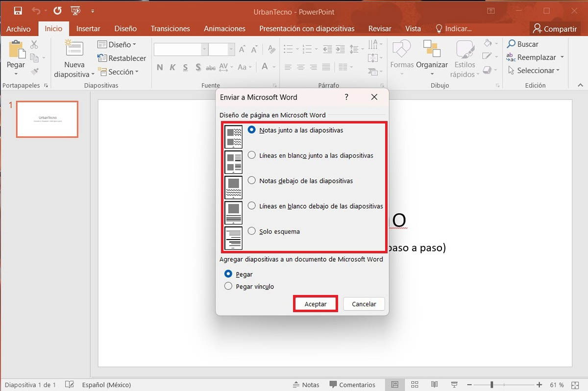Click the Nueva diapositiva icon
Image resolution: width=588 pixels, height=391 pixels.
click(74, 49)
